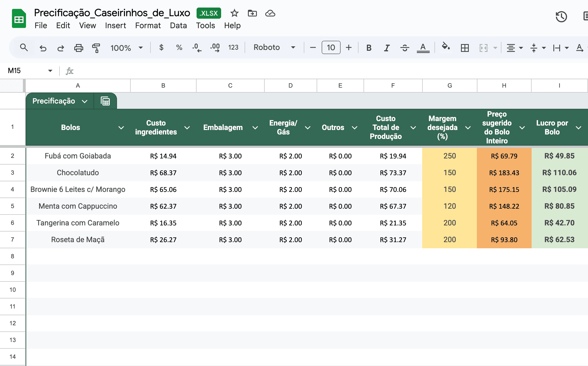The image size is (588, 366).
Task: Click the paint format roller icon
Action: point(96,48)
